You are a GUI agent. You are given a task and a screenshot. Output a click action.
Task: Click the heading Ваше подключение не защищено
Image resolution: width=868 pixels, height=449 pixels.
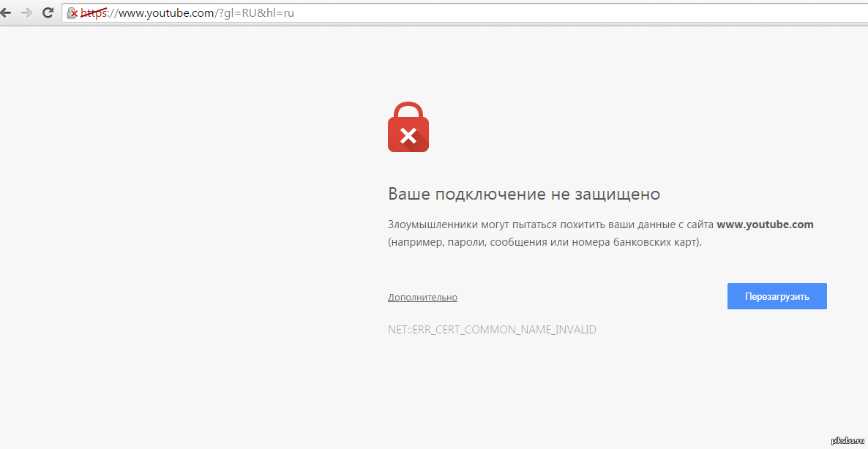tap(524, 195)
